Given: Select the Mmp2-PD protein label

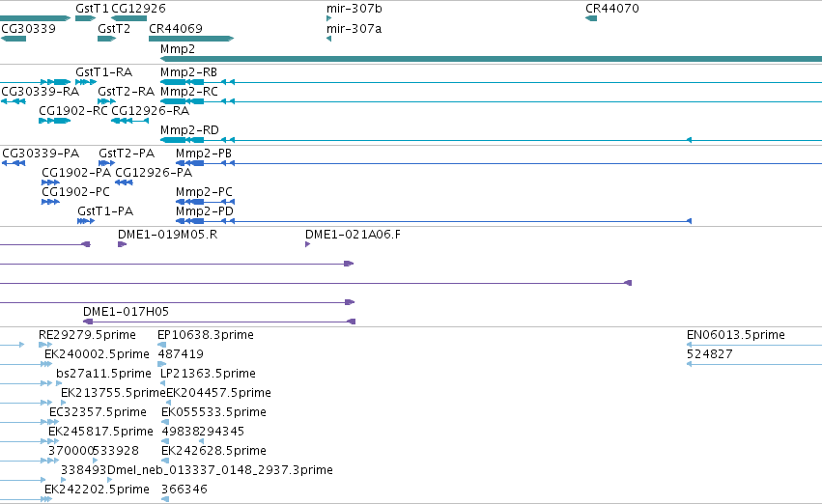Looking at the screenshot, I should pyautogui.click(x=205, y=211).
